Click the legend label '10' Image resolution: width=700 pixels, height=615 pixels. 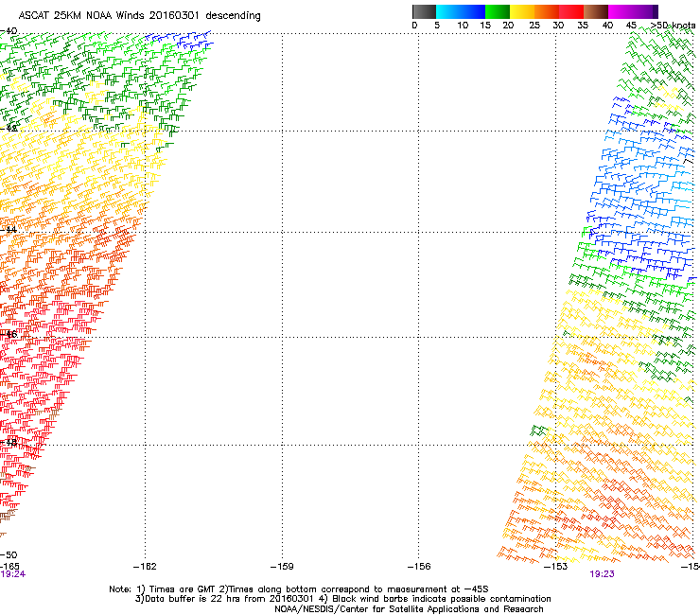(463, 26)
